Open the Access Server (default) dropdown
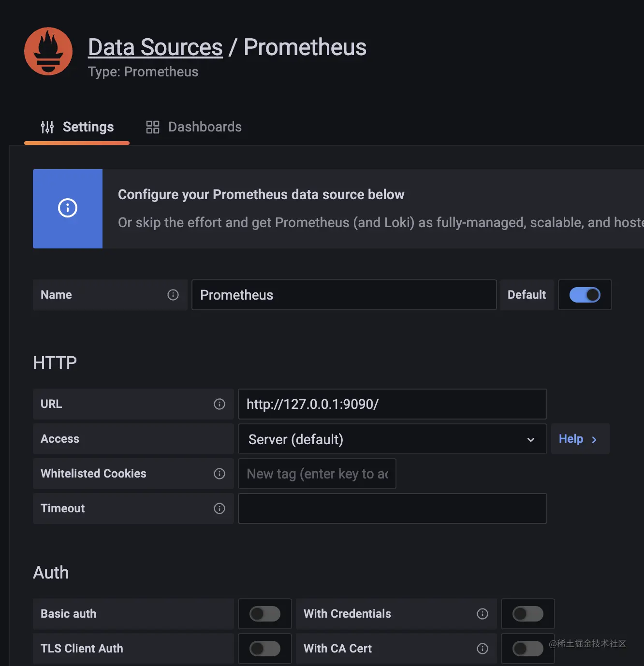 (x=392, y=439)
